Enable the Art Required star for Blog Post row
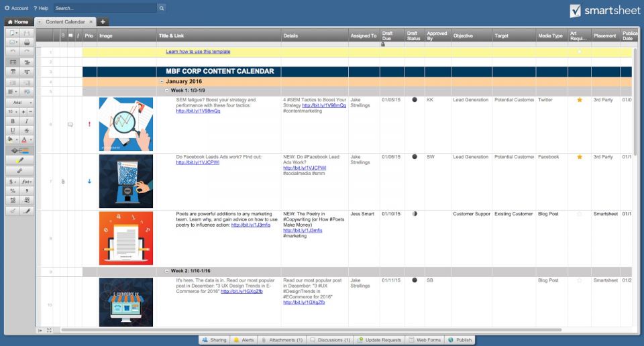Image resolution: width=644 pixels, height=346 pixels. pyautogui.click(x=580, y=214)
